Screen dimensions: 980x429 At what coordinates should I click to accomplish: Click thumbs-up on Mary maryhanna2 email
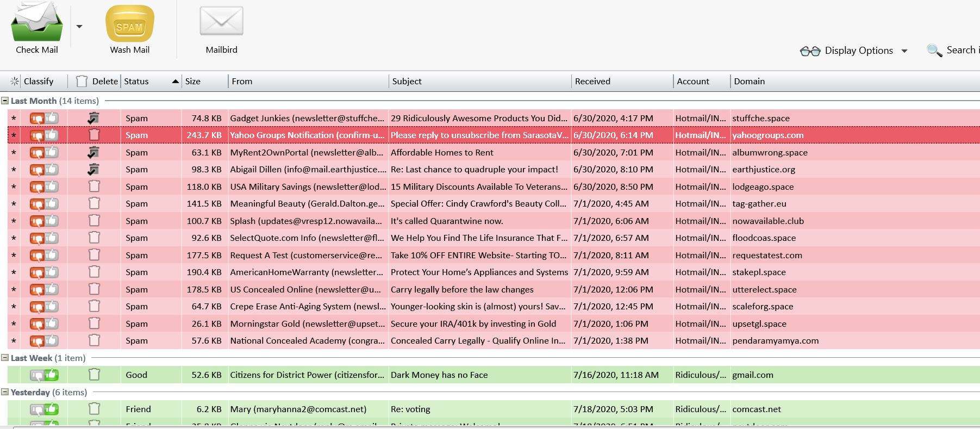point(52,408)
